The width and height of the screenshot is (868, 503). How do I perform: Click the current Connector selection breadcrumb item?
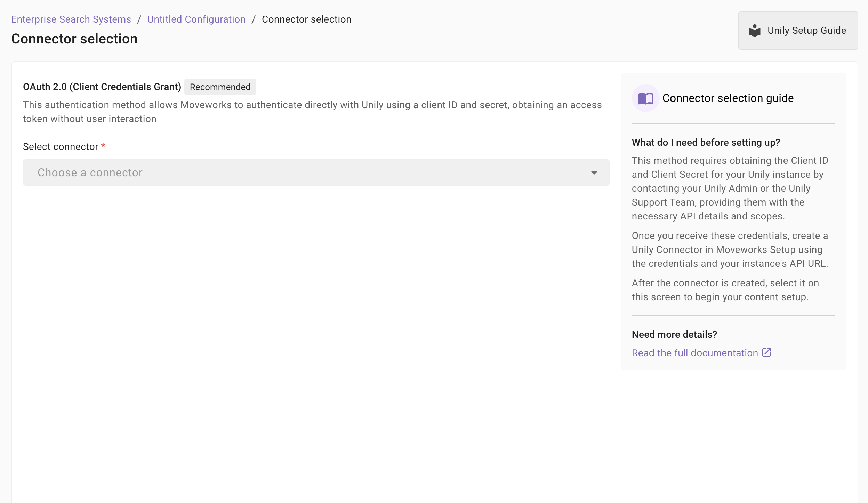tap(306, 19)
